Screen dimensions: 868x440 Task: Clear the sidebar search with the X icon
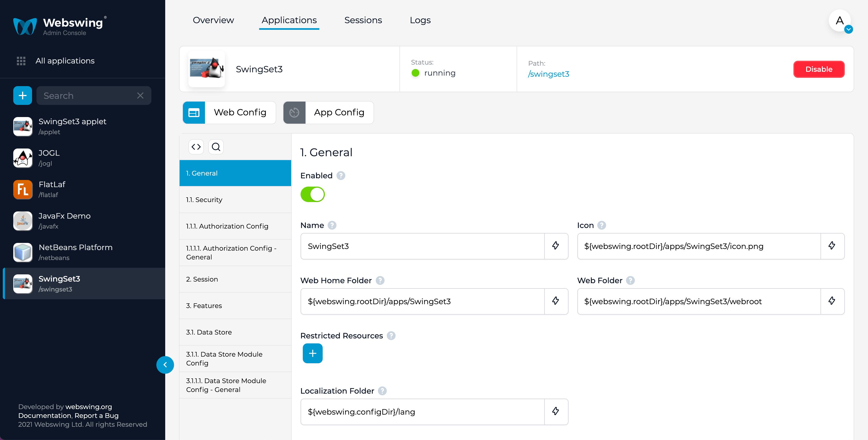tap(140, 96)
